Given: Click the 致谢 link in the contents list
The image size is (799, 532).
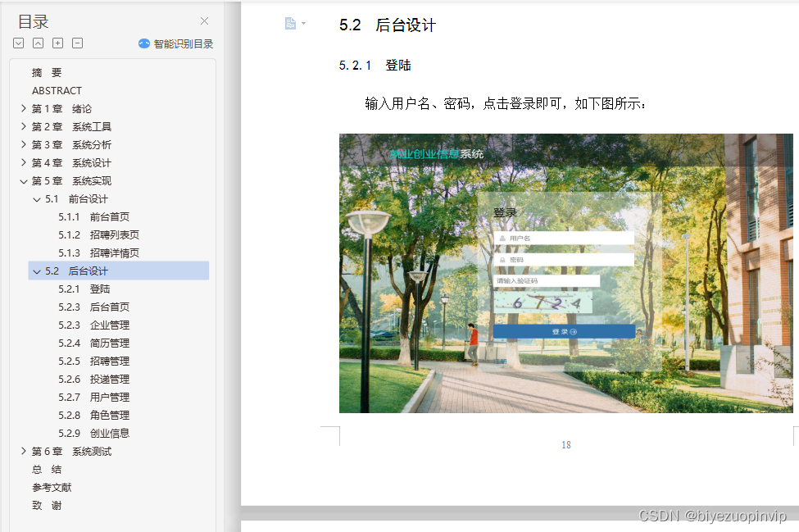Looking at the screenshot, I should pyautogui.click(x=47, y=505).
